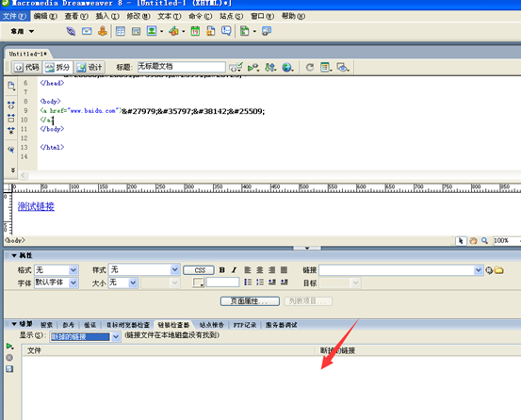Click the Email Link insert icon
Image resolution: width=521 pixels, height=420 pixels.
(87, 31)
